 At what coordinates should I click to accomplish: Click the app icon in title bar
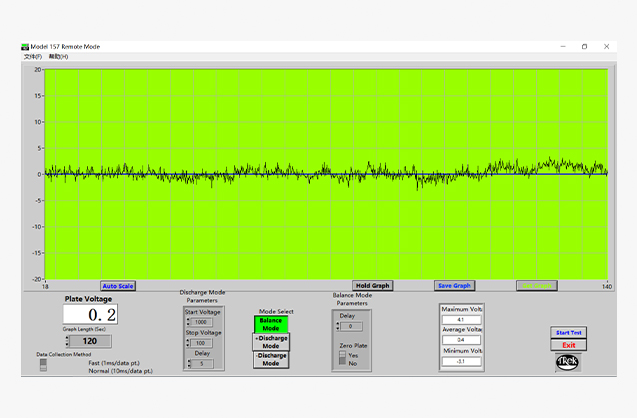(25, 46)
